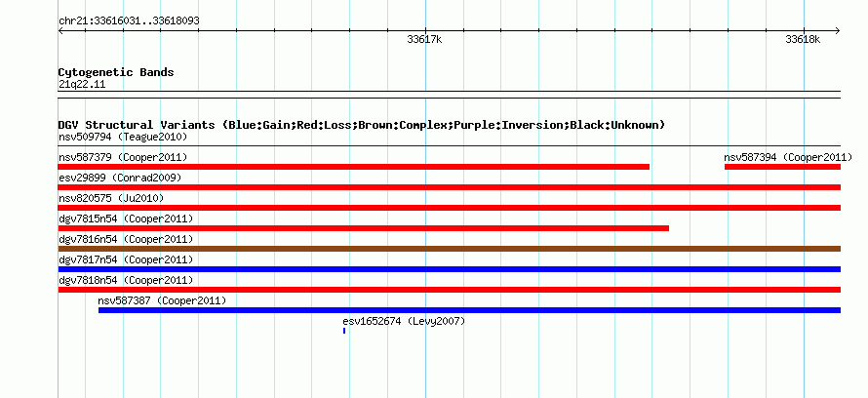
Task: Select the blue dgv7817n54 gain bar
Action: [449, 269]
